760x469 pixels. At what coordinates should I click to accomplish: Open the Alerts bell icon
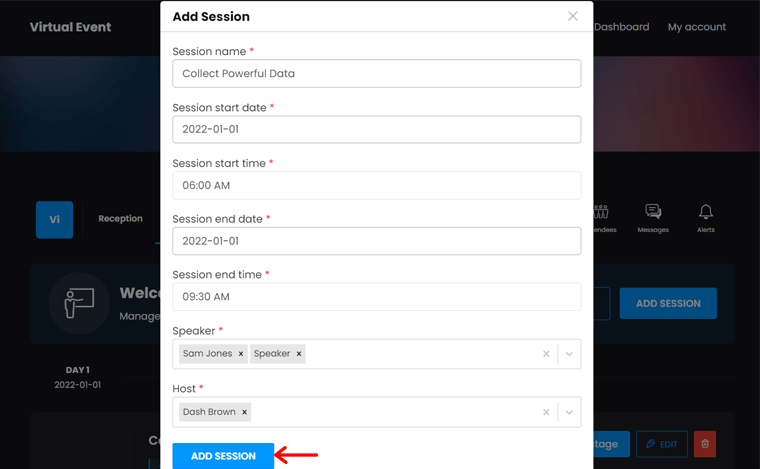point(706,215)
